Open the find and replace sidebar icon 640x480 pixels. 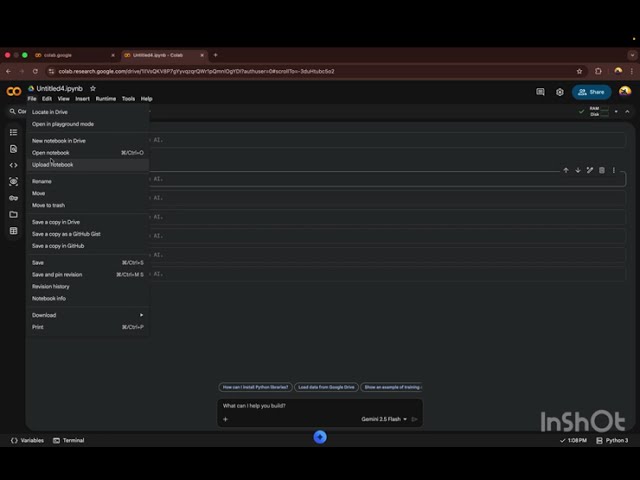click(x=13, y=149)
